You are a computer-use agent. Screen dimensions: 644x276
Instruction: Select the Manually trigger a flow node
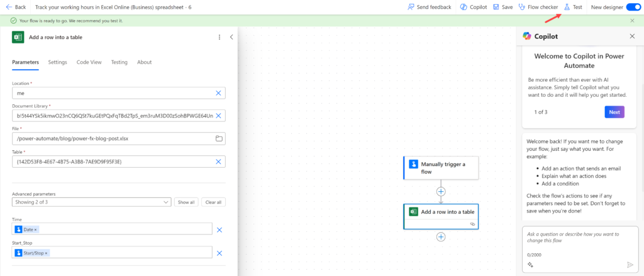tap(441, 168)
